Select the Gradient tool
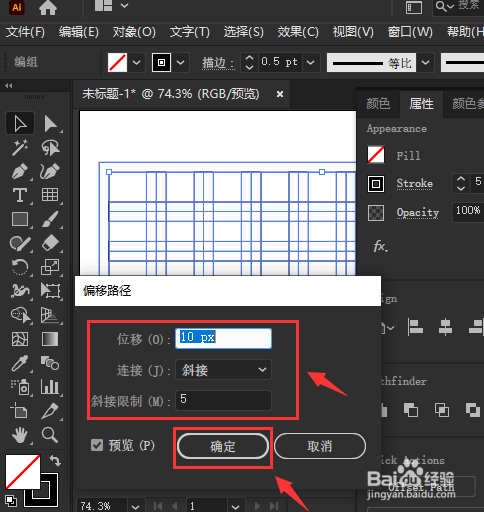484x512 pixels. 50,339
